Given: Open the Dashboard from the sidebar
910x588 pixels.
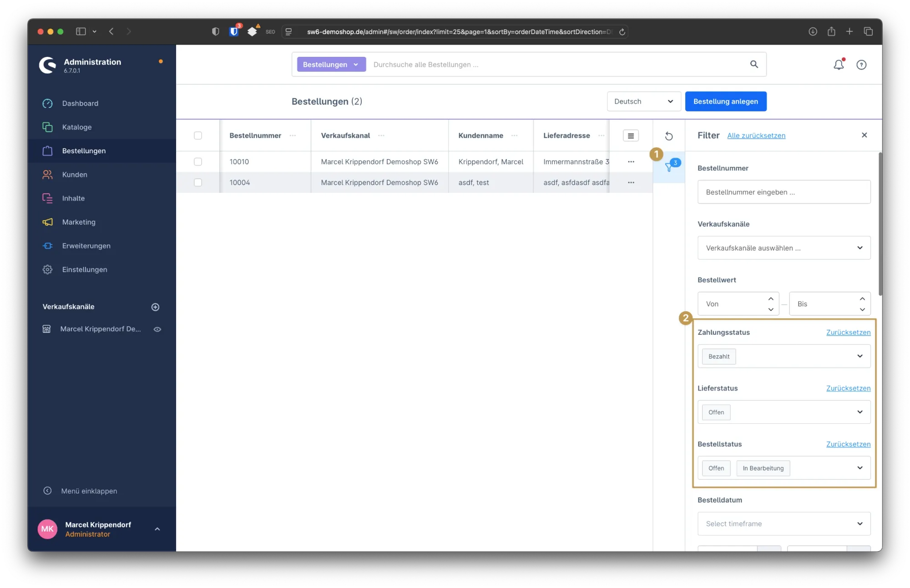Looking at the screenshot, I should (x=80, y=103).
